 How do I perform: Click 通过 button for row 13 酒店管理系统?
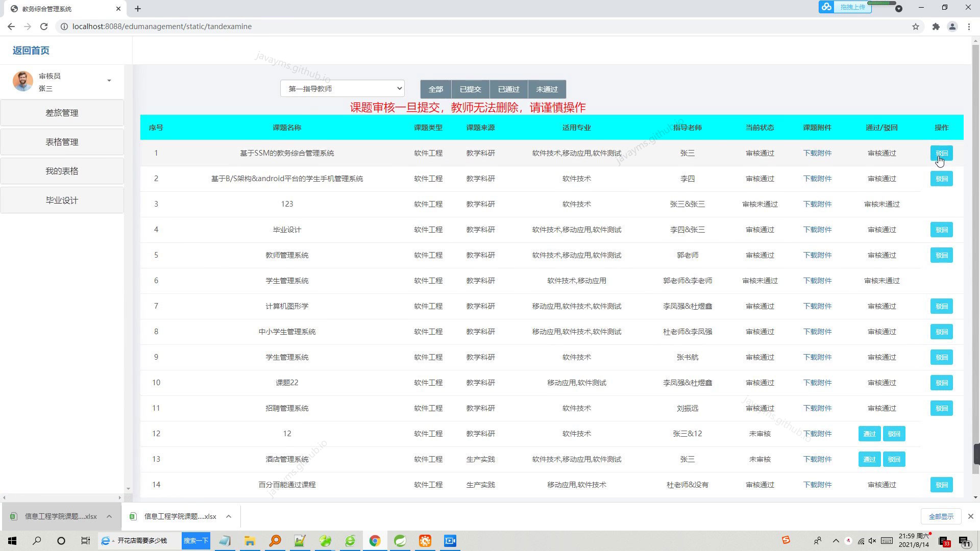point(869,459)
